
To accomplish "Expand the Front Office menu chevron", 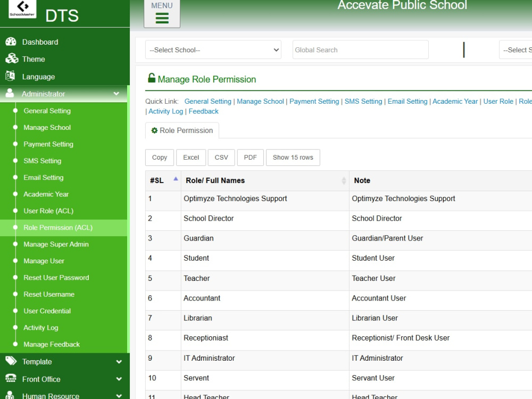I will click(119, 379).
